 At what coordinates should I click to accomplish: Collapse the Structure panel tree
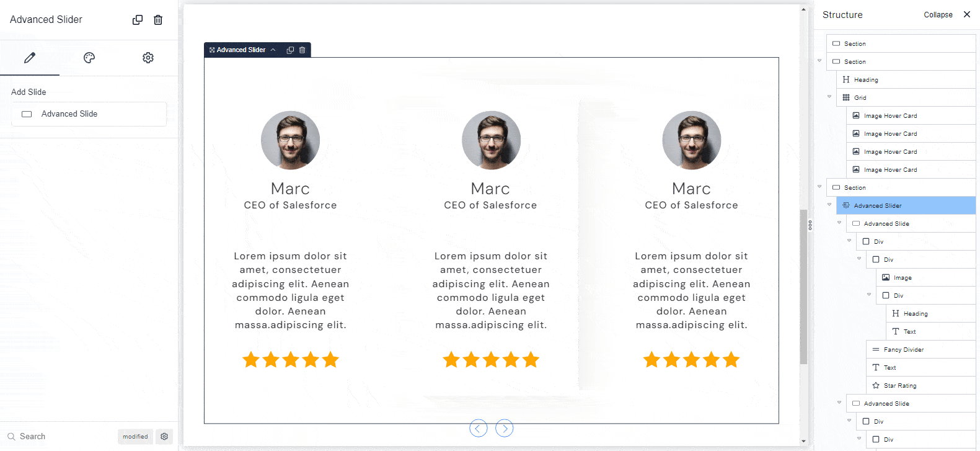point(938,15)
